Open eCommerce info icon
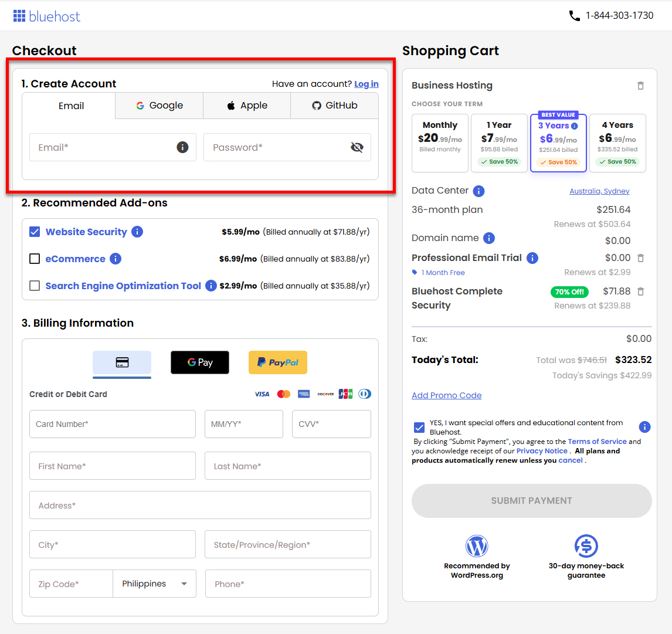Viewport: 672px width, 634px height. click(116, 259)
